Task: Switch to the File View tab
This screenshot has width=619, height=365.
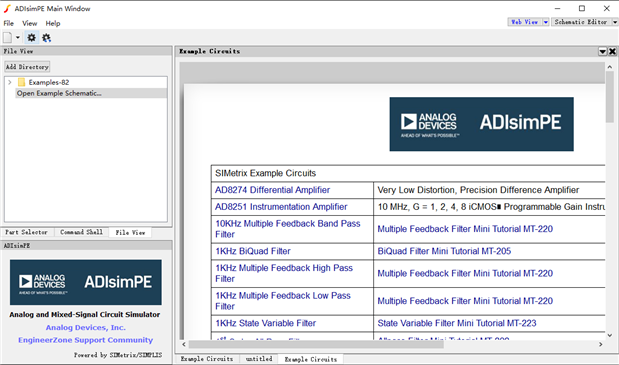Action: (130, 233)
